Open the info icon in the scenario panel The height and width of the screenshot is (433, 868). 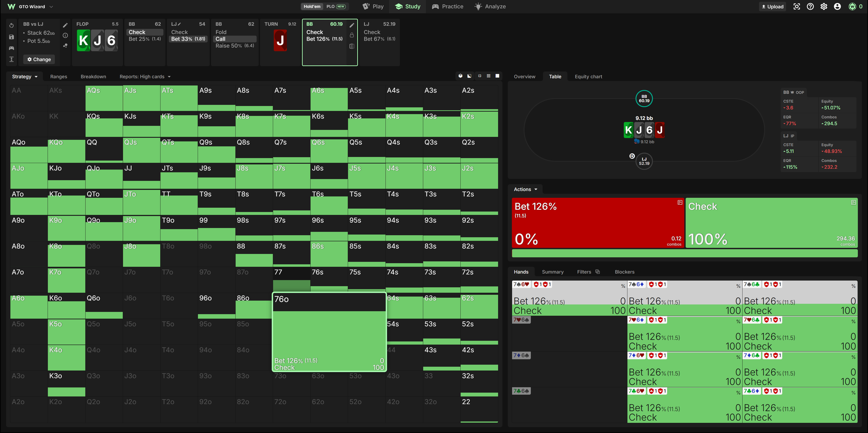coord(65,35)
